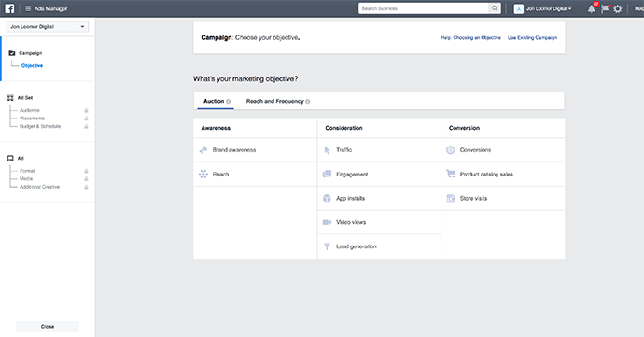Click the Brand awareness megaphone icon
Viewport: 644px width, 337px height.
click(203, 150)
